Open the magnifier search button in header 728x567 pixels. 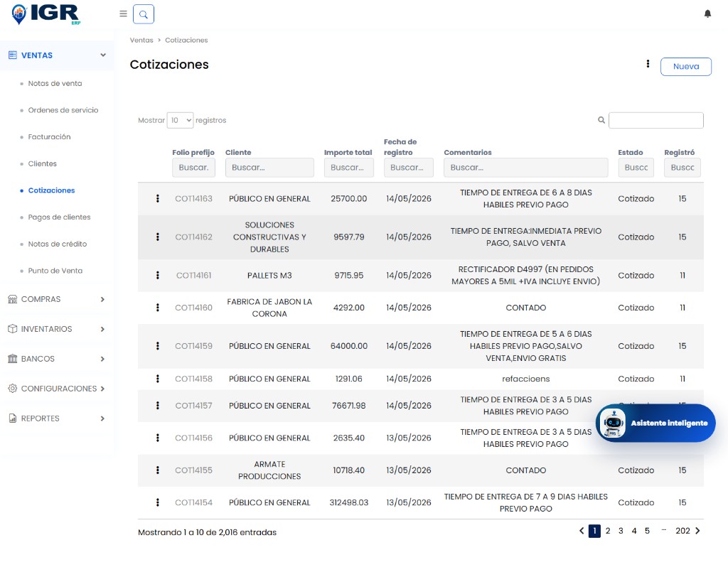(144, 14)
